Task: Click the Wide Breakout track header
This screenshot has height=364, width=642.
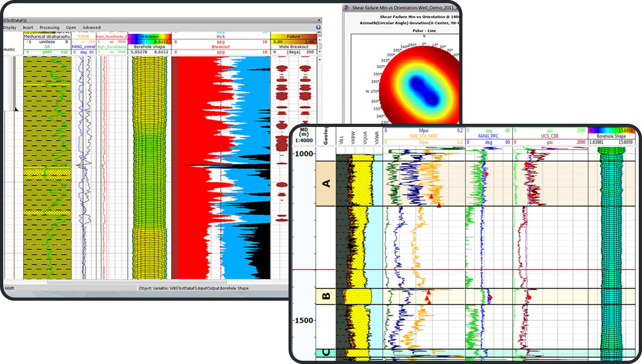Action: tap(293, 47)
